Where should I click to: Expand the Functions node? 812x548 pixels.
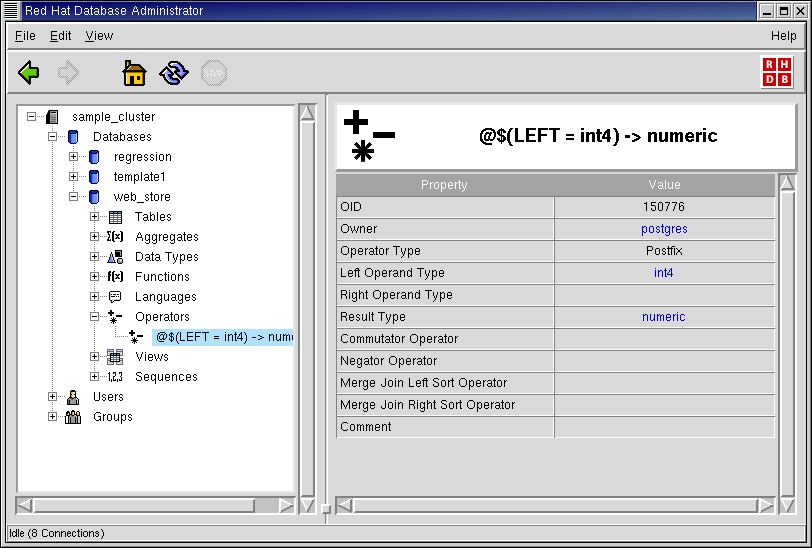(94, 277)
